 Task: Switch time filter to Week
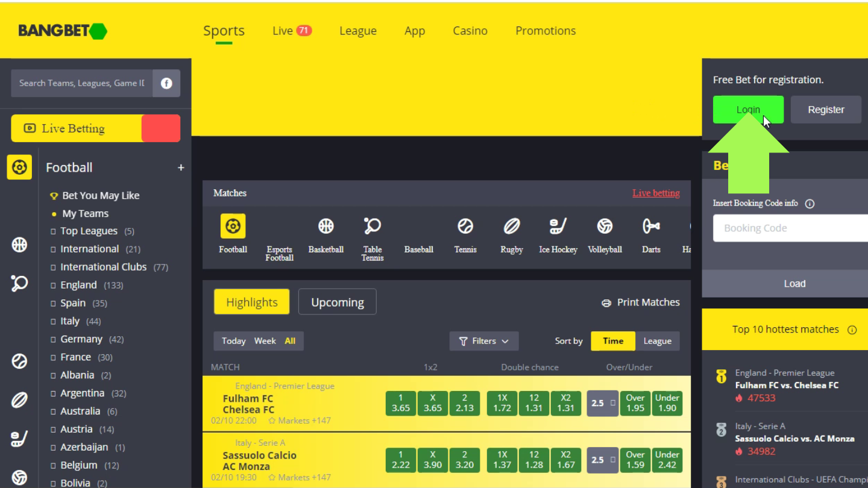pos(265,341)
